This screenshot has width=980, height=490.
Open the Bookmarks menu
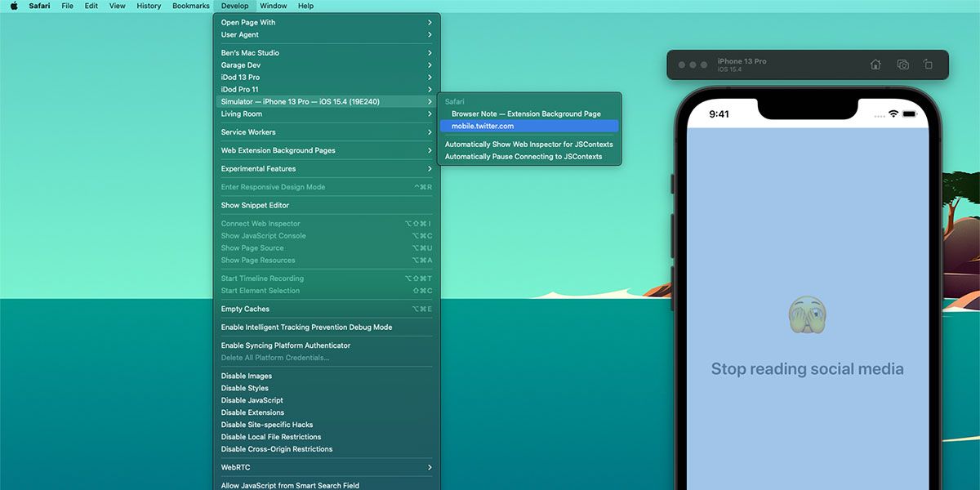pyautogui.click(x=191, y=6)
